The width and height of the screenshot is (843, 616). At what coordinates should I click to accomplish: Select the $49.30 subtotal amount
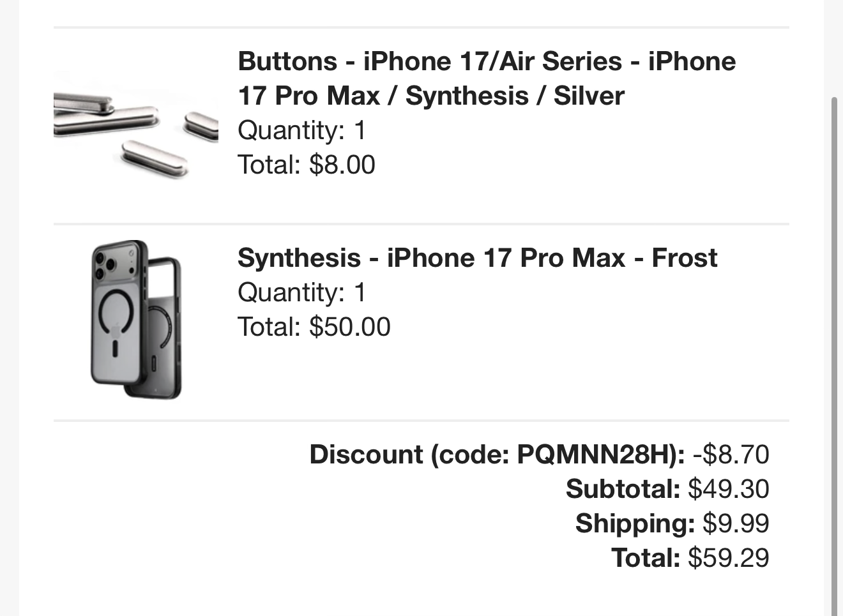[728, 490]
